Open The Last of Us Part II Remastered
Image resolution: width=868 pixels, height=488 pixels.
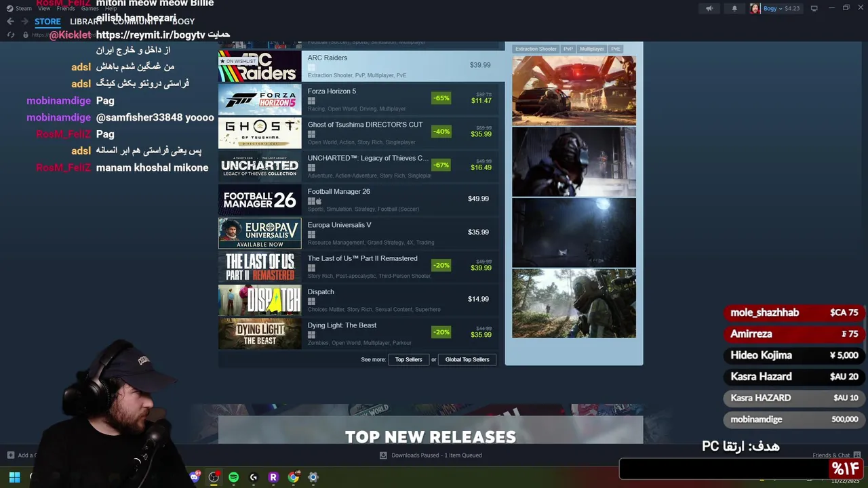tap(358, 266)
